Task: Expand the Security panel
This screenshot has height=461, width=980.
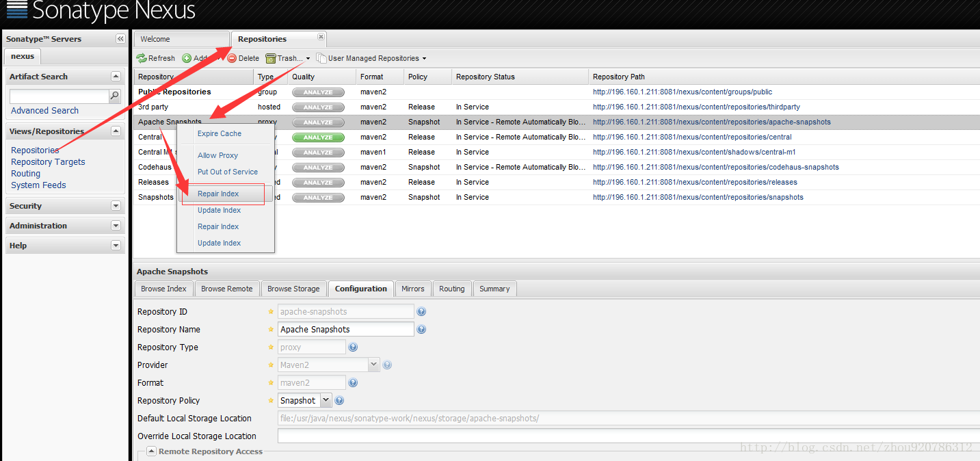Action: 116,206
